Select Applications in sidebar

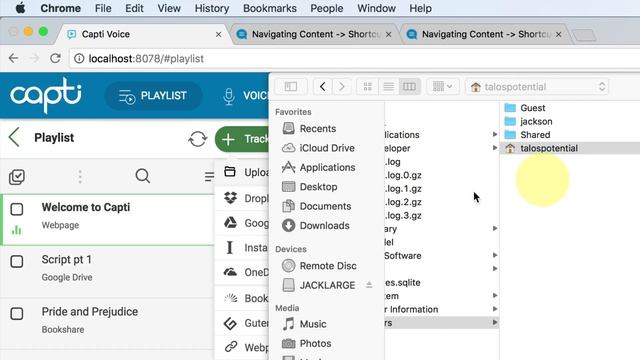tap(318, 167)
